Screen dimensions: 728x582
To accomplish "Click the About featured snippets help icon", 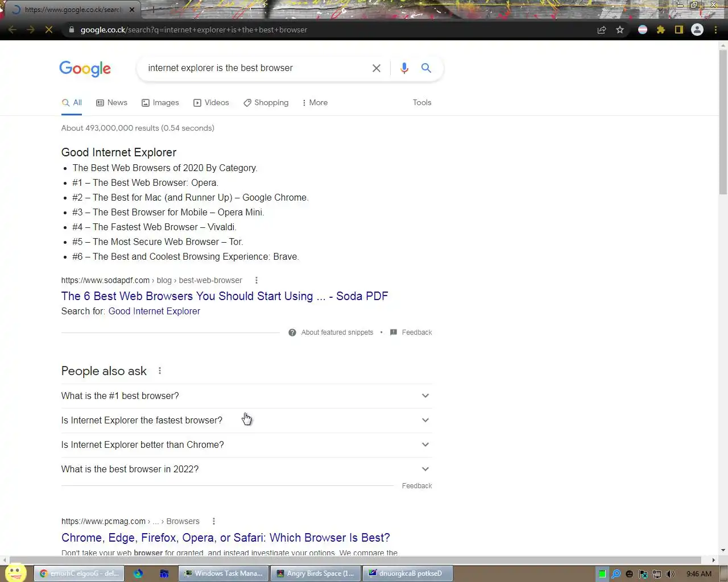I will click(292, 332).
